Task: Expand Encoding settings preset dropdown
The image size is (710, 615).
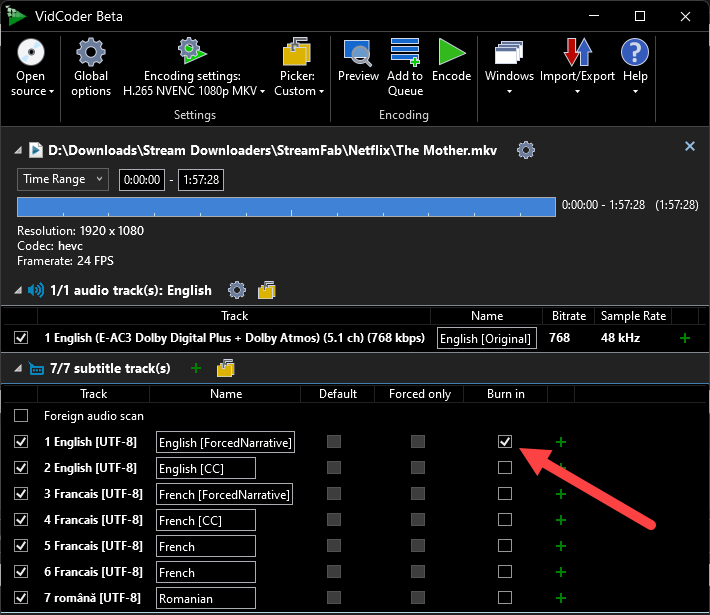Action: [x=194, y=91]
